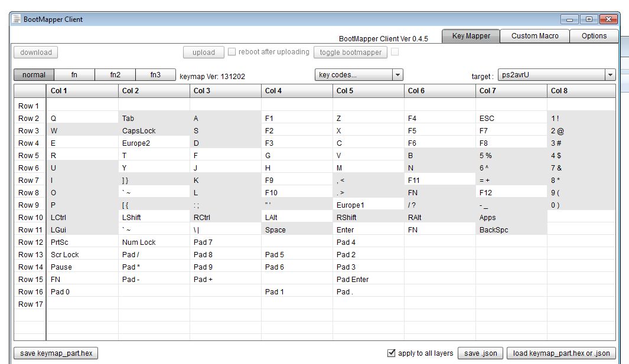Select the Space cell in Row 11
Image resolution: width=629 pixels, height=364 pixels.
tap(296, 230)
